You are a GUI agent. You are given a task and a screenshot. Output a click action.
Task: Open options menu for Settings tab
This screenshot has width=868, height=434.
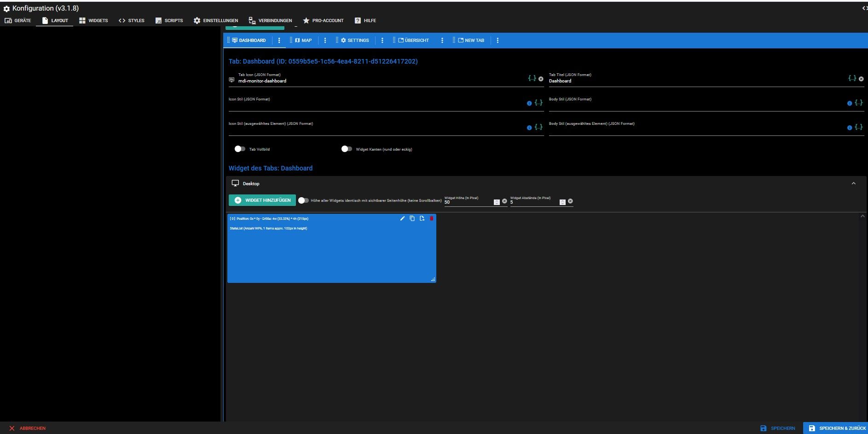click(x=382, y=41)
